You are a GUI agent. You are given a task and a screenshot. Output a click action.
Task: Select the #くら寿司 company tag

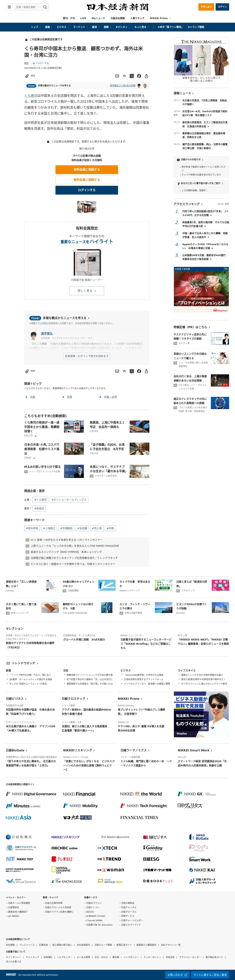[40, 500]
